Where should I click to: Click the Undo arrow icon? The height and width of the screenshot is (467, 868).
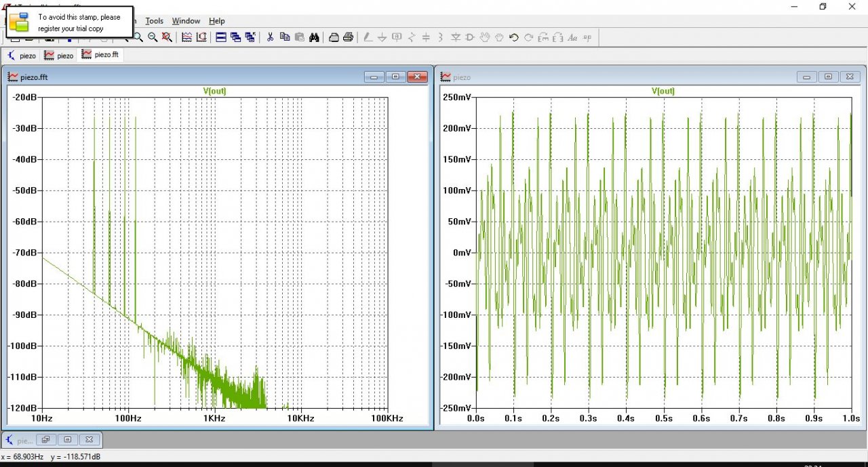click(x=513, y=37)
